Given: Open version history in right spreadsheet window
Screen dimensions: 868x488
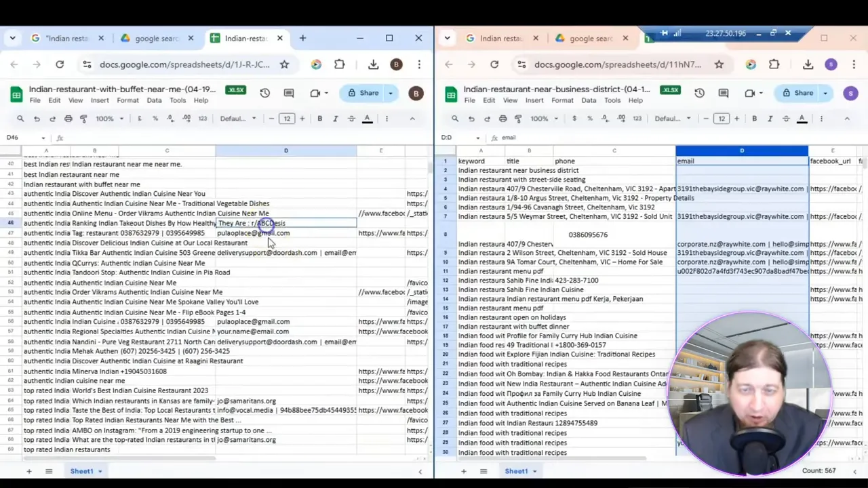Looking at the screenshot, I should [699, 93].
